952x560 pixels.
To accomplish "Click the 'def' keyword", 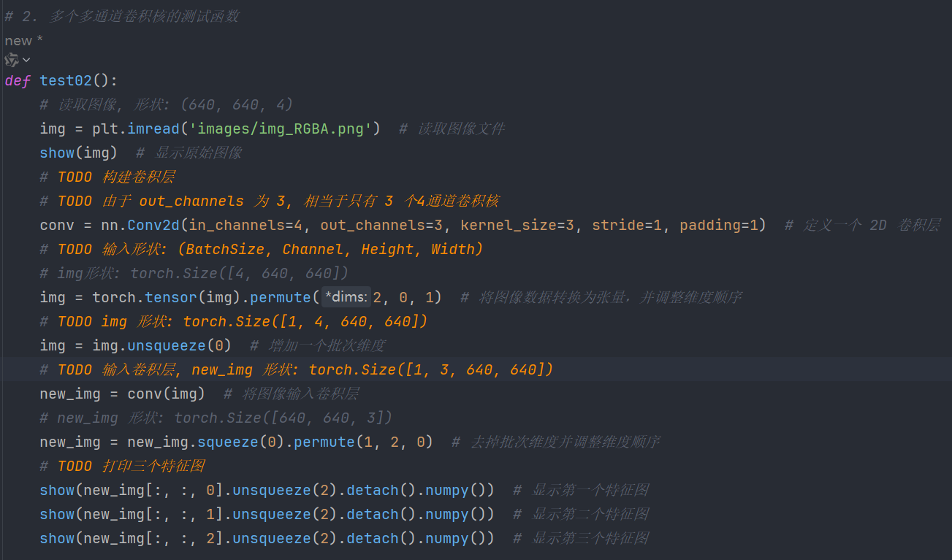I will coord(18,80).
